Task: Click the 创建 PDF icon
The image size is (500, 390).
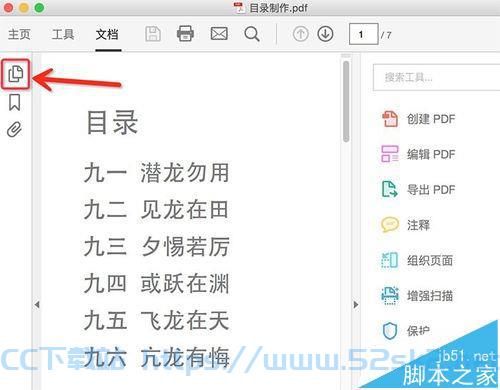Action: tap(390, 119)
